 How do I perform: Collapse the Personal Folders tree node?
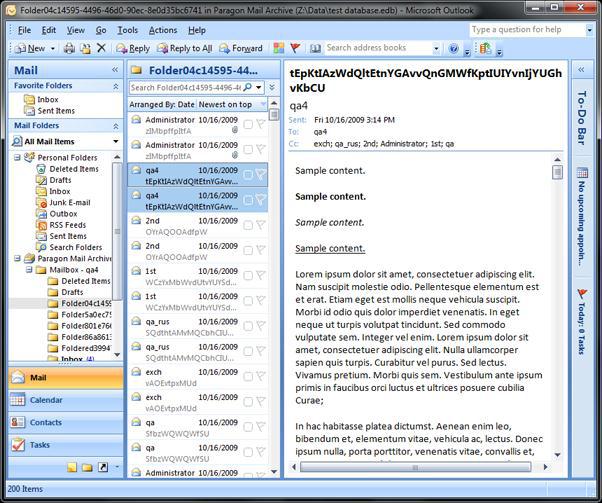tap(17, 157)
